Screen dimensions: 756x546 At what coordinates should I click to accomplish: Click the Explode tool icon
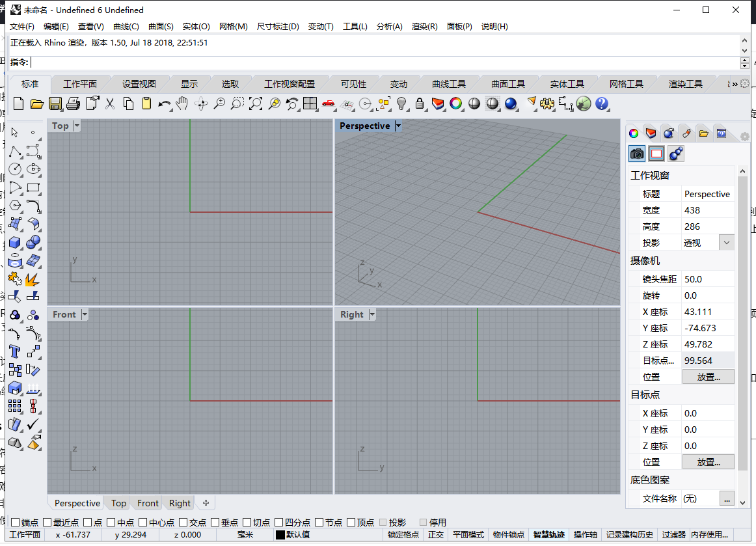click(x=33, y=279)
